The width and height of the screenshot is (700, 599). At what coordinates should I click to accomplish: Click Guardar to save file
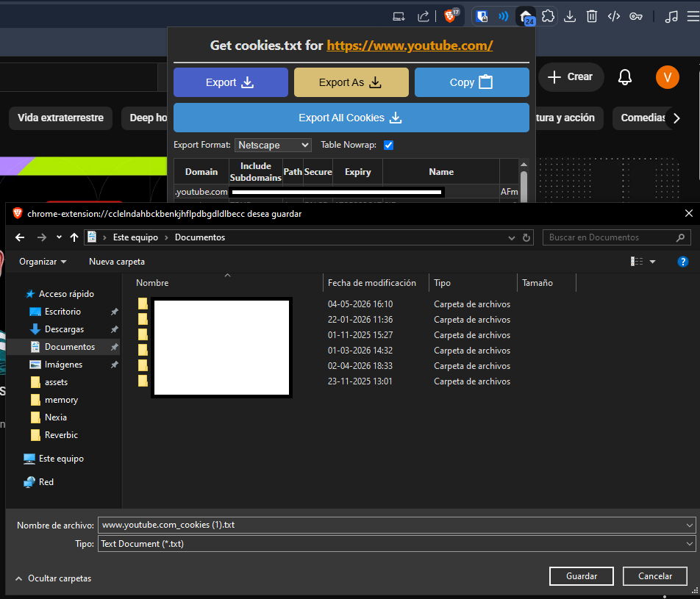581,576
